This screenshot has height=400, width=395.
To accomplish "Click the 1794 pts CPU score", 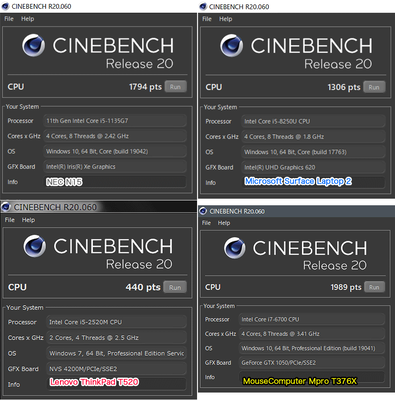I will coord(145,87).
